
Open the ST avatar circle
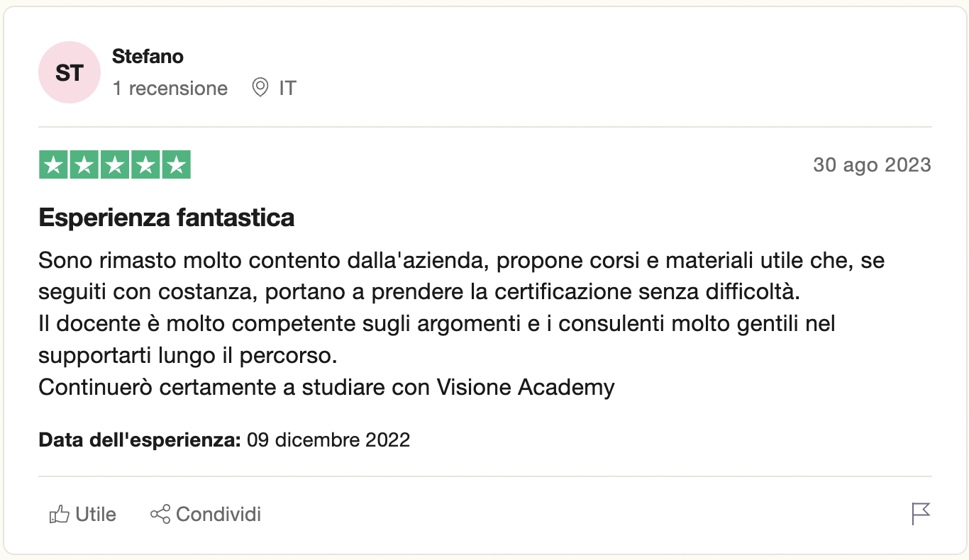pyautogui.click(x=70, y=72)
